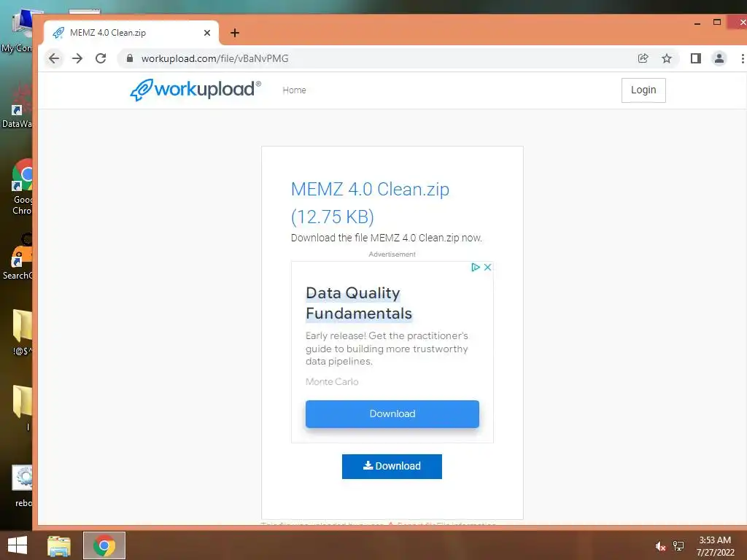Click the dark blue file Download button
Viewport: 747px width, 560px height.
point(392,466)
